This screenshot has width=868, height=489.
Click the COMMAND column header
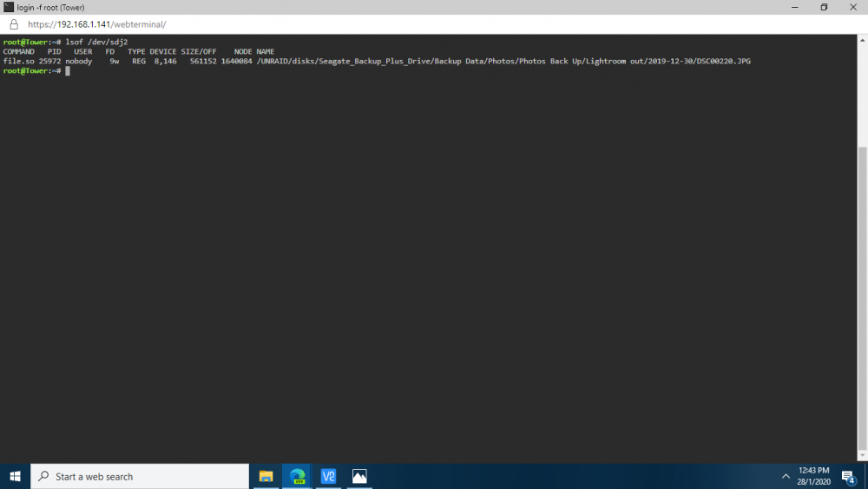click(19, 51)
